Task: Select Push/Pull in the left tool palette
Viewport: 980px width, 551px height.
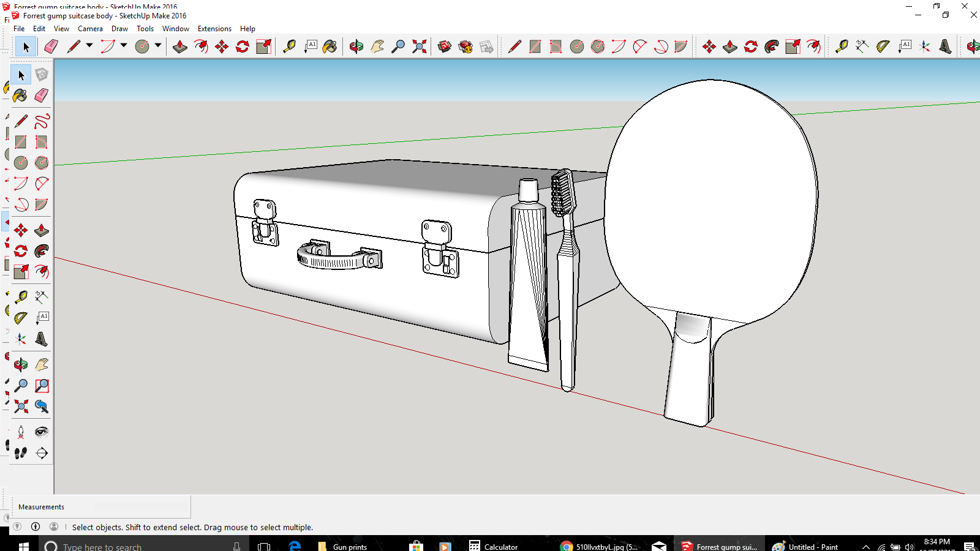Action: click(x=42, y=230)
